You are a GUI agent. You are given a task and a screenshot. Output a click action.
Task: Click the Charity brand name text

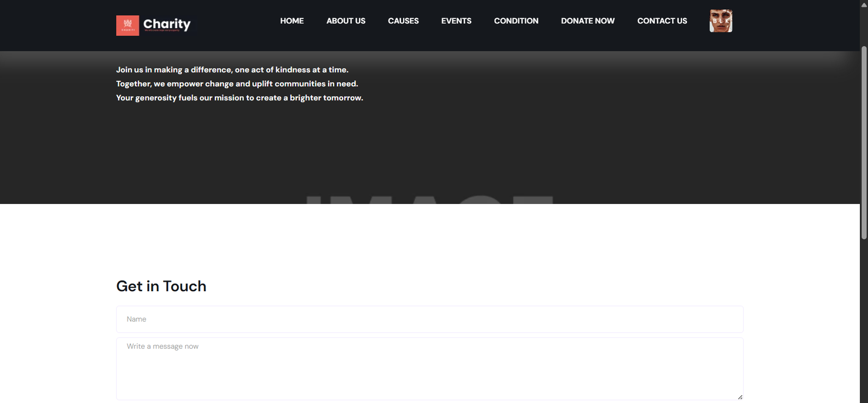pos(167,24)
